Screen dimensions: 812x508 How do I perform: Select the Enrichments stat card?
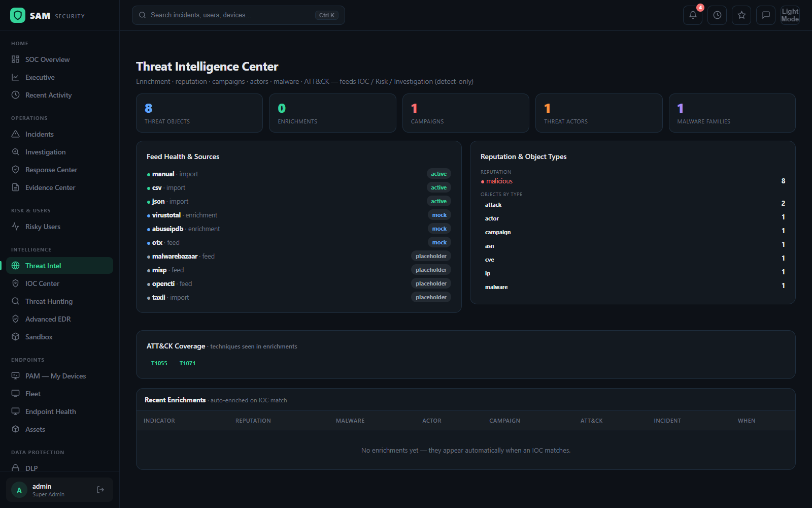tap(332, 113)
